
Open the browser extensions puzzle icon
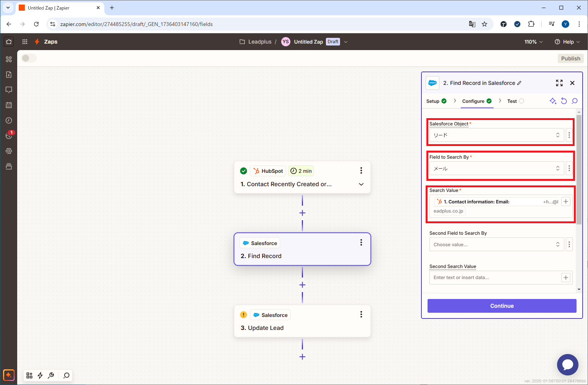[531, 24]
